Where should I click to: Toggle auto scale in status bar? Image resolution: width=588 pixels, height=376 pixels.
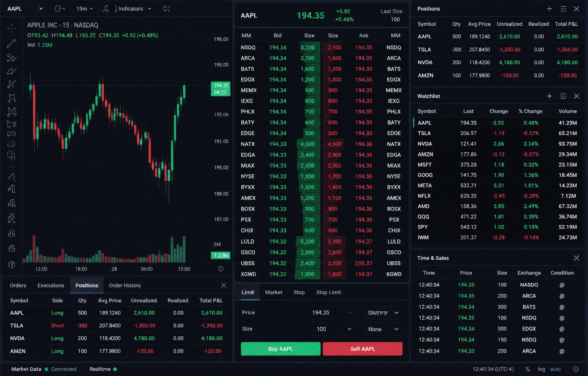[x=555, y=369]
